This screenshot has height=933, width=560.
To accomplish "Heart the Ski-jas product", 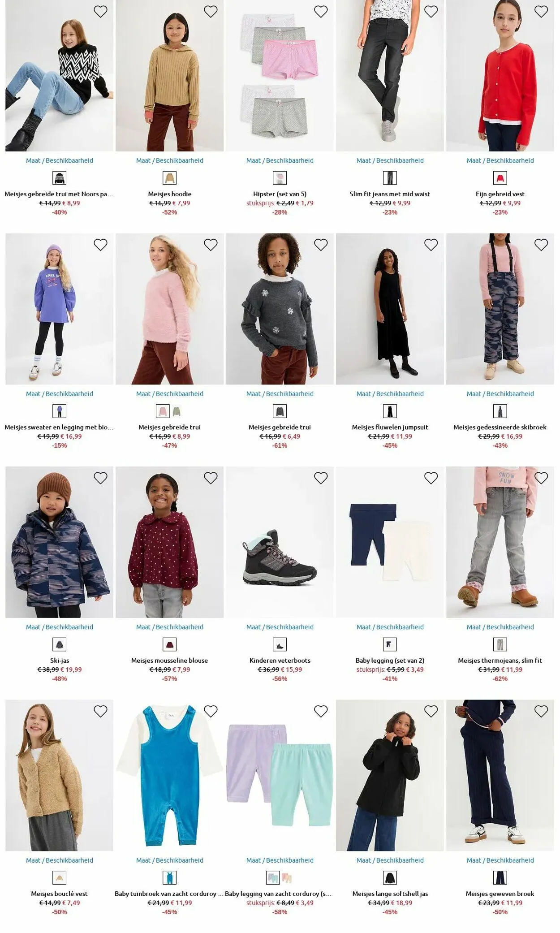I will pos(100,478).
